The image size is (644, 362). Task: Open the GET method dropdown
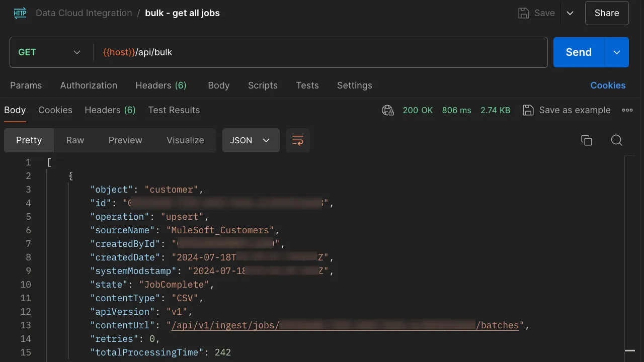click(49, 52)
